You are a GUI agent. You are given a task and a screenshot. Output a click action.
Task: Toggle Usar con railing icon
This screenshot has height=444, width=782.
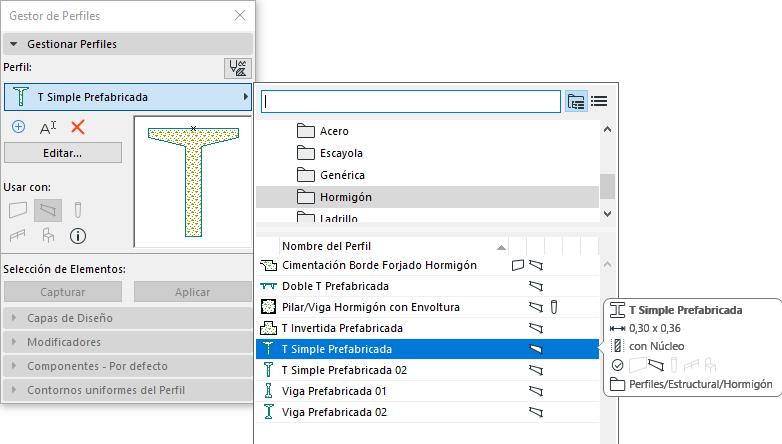(x=18, y=235)
